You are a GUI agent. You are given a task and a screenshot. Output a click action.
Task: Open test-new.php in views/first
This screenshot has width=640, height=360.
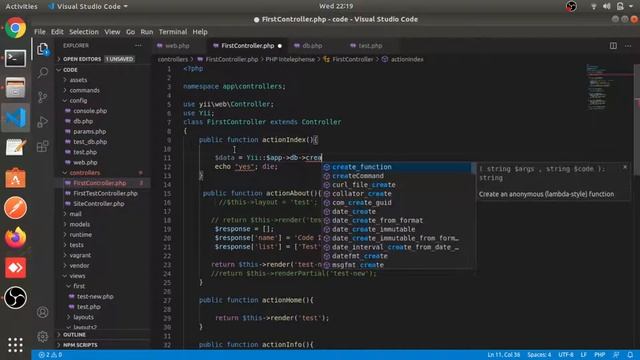(x=95, y=296)
